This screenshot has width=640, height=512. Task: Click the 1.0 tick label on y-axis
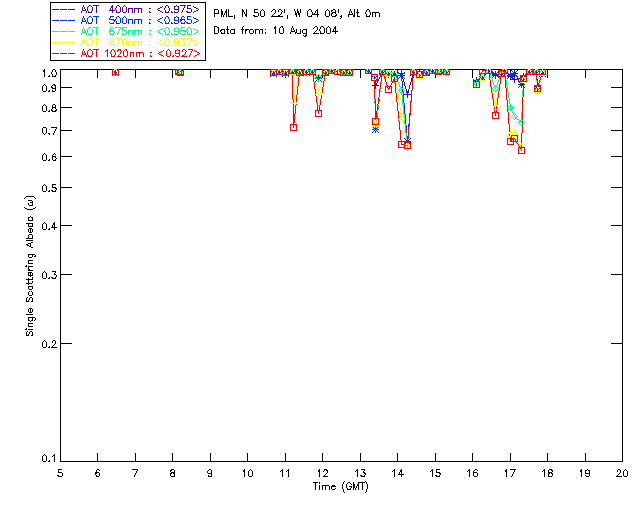point(49,73)
